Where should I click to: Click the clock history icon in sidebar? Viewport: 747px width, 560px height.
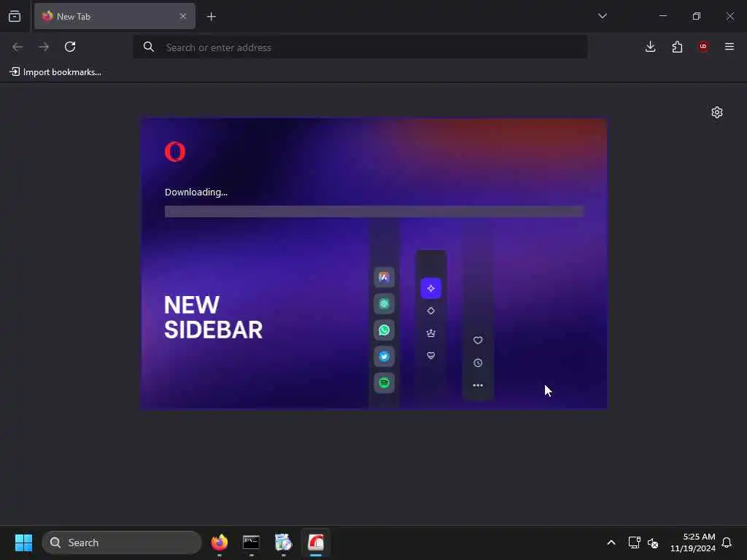tap(478, 363)
